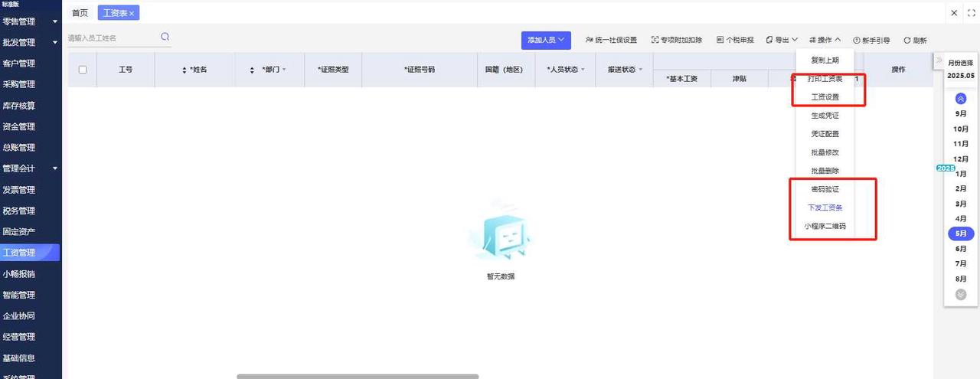
Task: Collapse the 月份选择 panel with double-arrow icon
Action: tap(939, 60)
